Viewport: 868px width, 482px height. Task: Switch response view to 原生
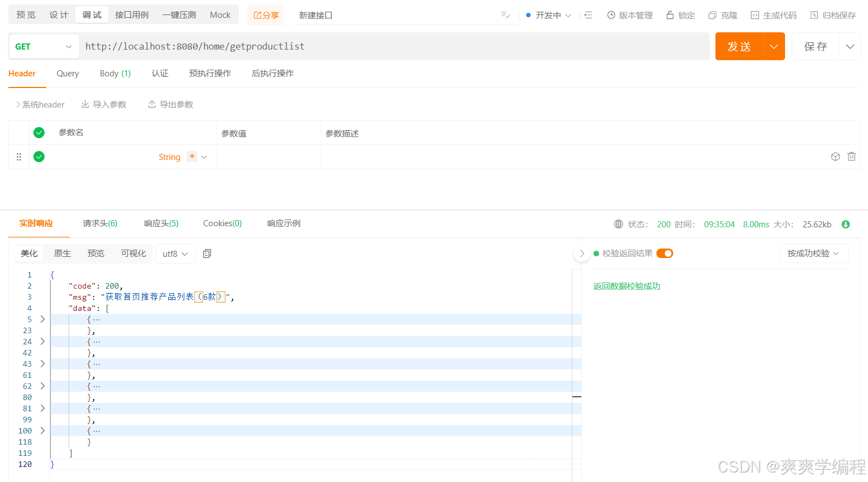(x=62, y=254)
